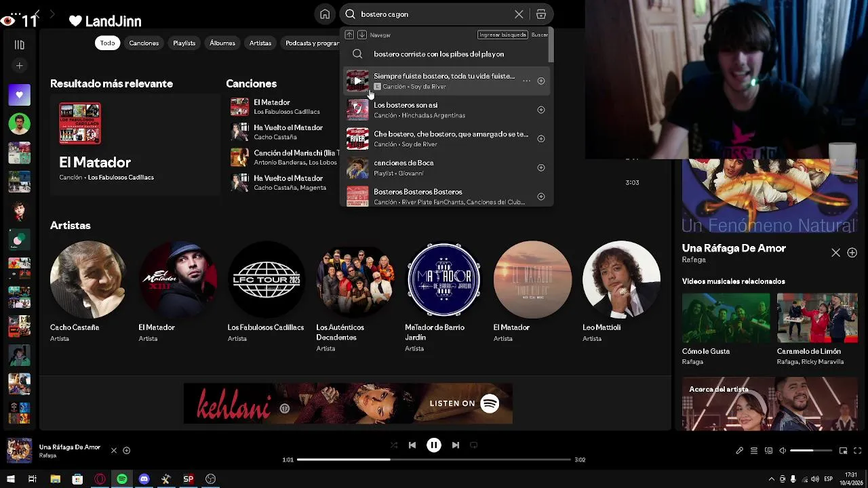868x488 pixels.
Task: Select the 'Canciones' filter chip
Action: 144,43
